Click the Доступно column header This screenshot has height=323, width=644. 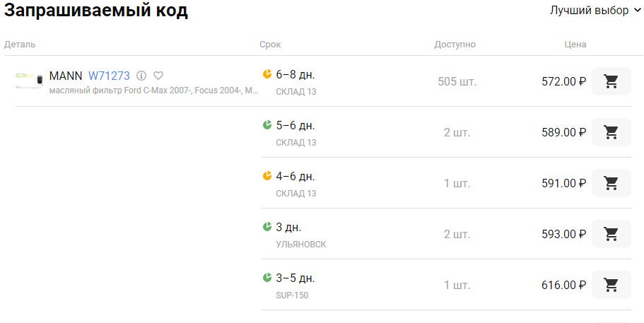pyautogui.click(x=455, y=45)
